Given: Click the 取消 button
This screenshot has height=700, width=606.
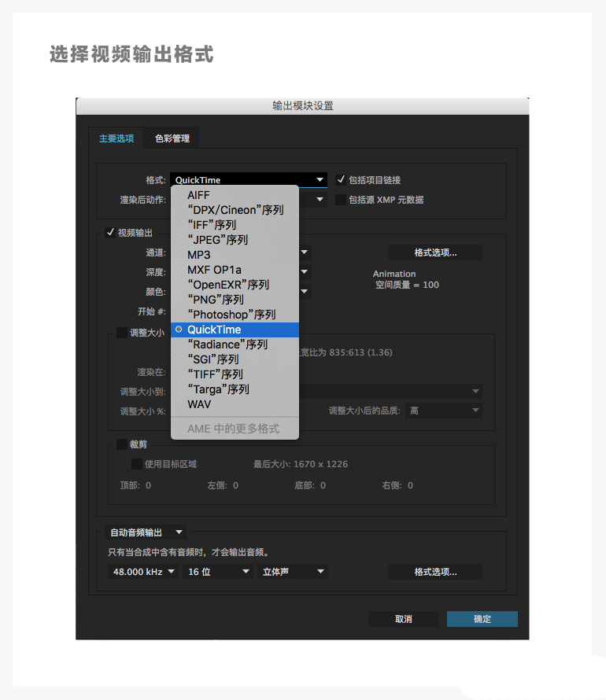Looking at the screenshot, I should coord(404,619).
